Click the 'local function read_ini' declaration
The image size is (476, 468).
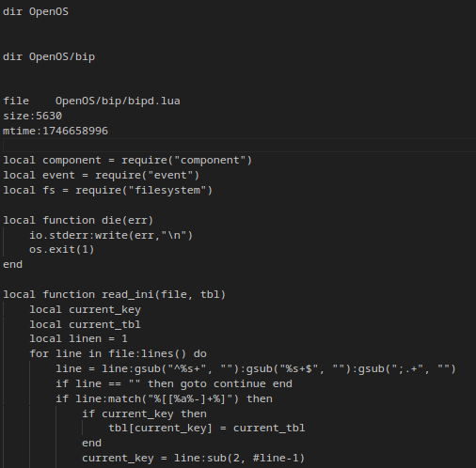[115, 295]
